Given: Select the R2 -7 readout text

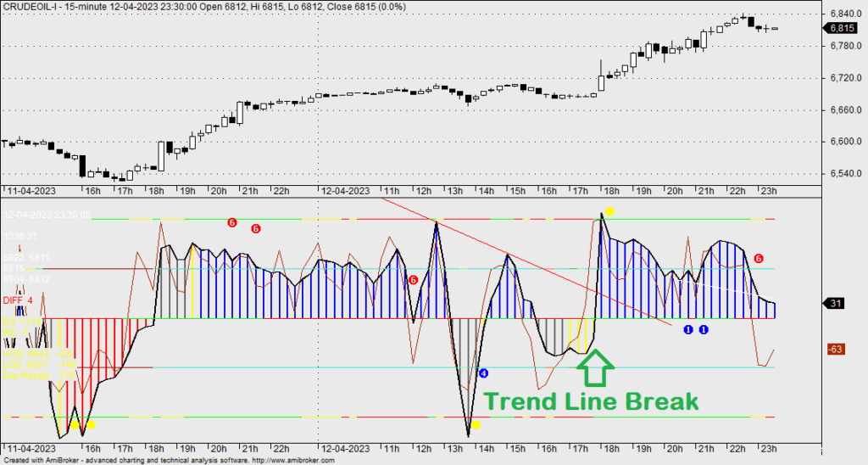Looking at the screenshot, I should click(15, 333).
